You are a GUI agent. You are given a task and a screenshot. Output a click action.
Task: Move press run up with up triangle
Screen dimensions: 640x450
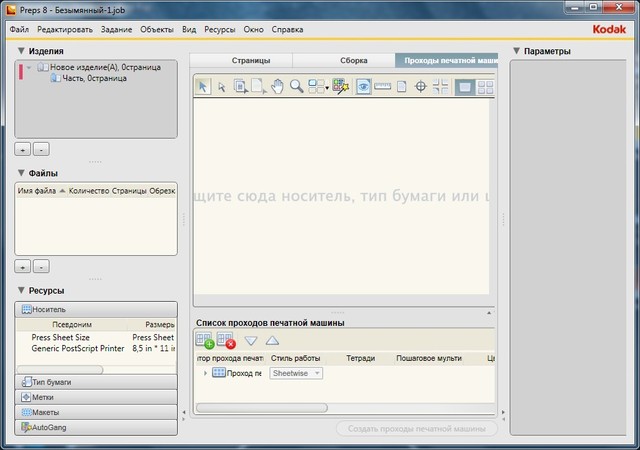pos(272,341)
